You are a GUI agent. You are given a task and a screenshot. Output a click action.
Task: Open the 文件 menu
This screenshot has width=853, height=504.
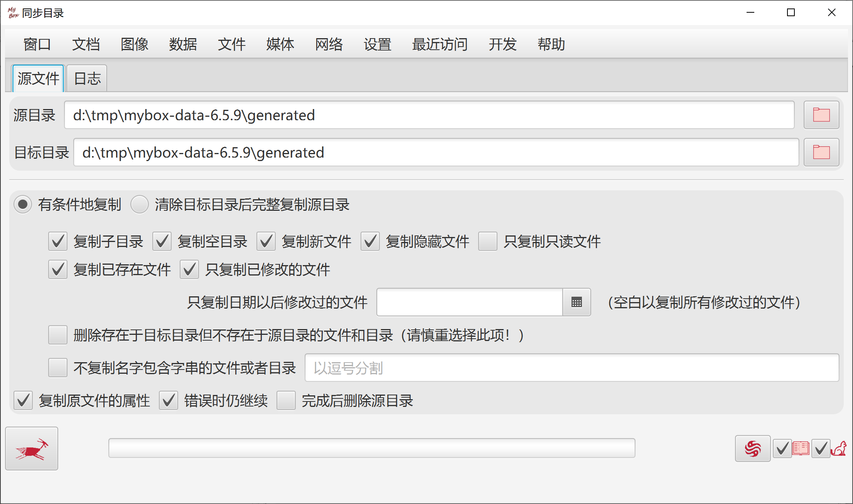[x=231, y=44]
